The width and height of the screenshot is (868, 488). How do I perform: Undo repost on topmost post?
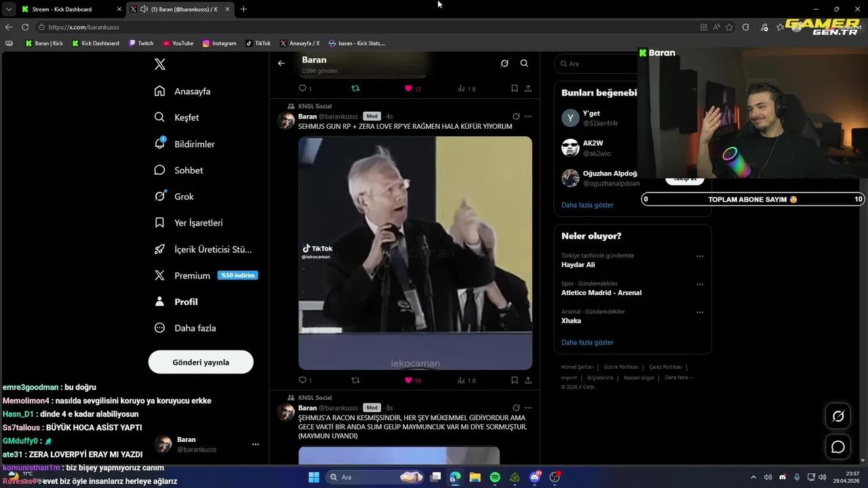pyautogui.click(x=355, y=88)
